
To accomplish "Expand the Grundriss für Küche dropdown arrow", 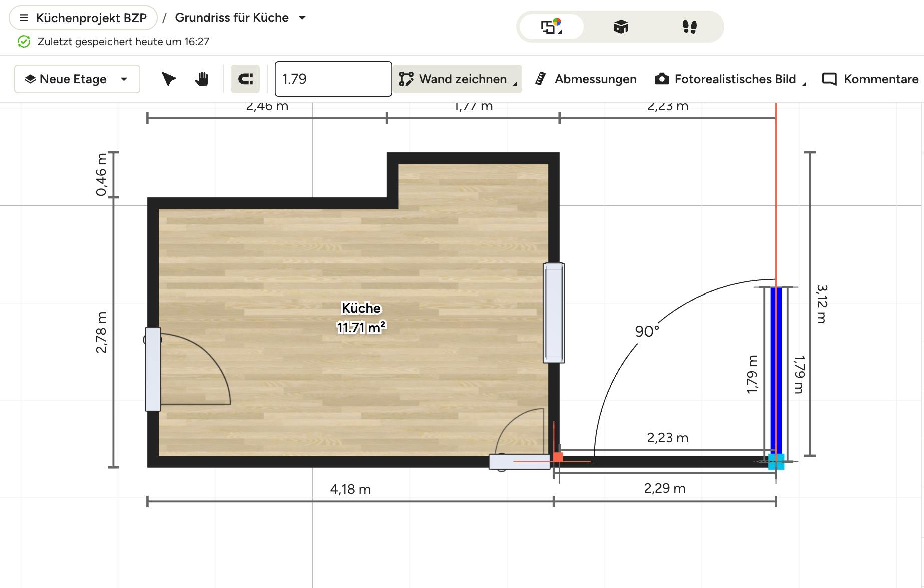I will tap(302, 18).
